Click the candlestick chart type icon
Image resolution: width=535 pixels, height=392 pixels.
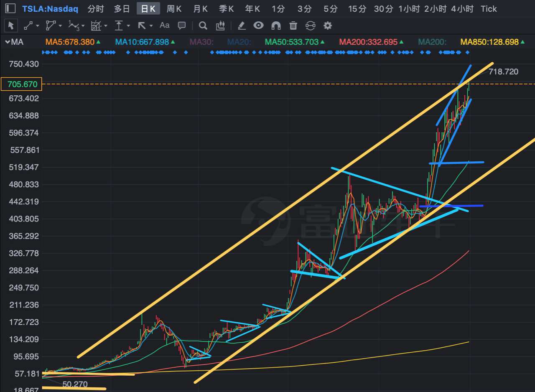point(220,25)
